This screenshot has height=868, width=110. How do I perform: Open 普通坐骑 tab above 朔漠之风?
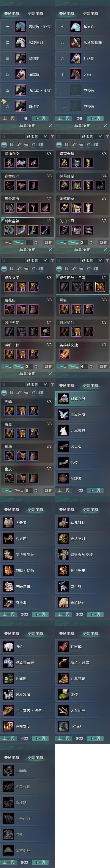(67, 385)
